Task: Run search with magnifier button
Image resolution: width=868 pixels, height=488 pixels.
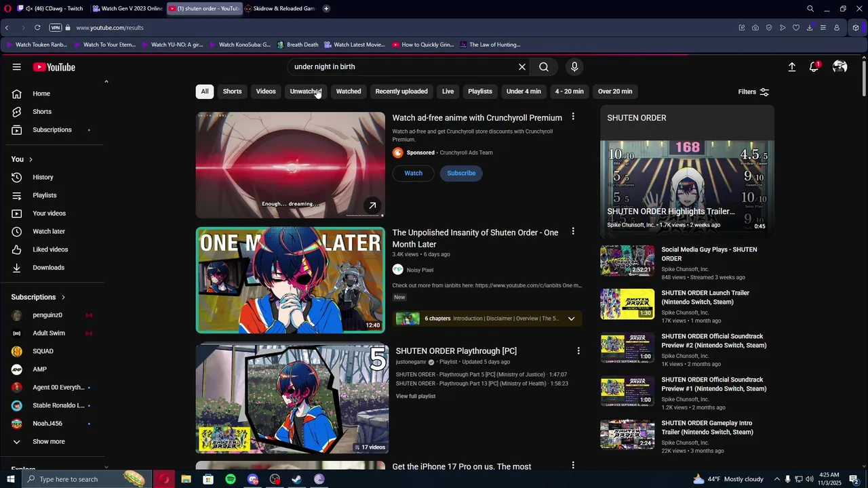Action: tap(544, 67)
